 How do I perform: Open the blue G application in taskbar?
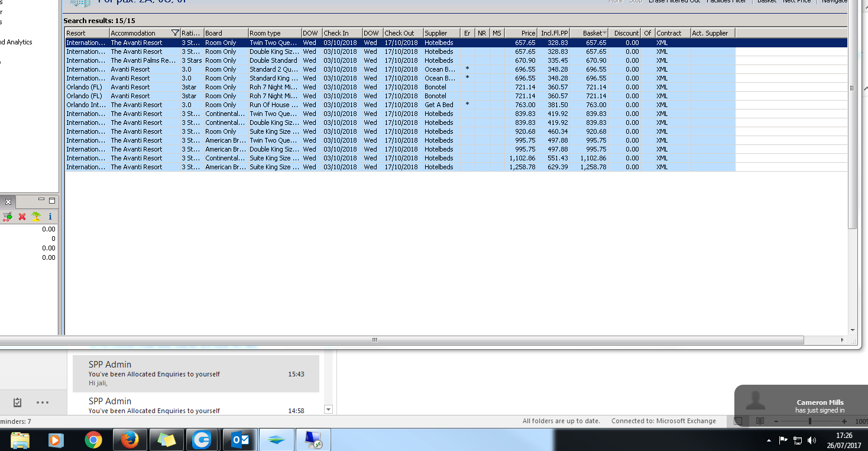(x=202, y=440)
